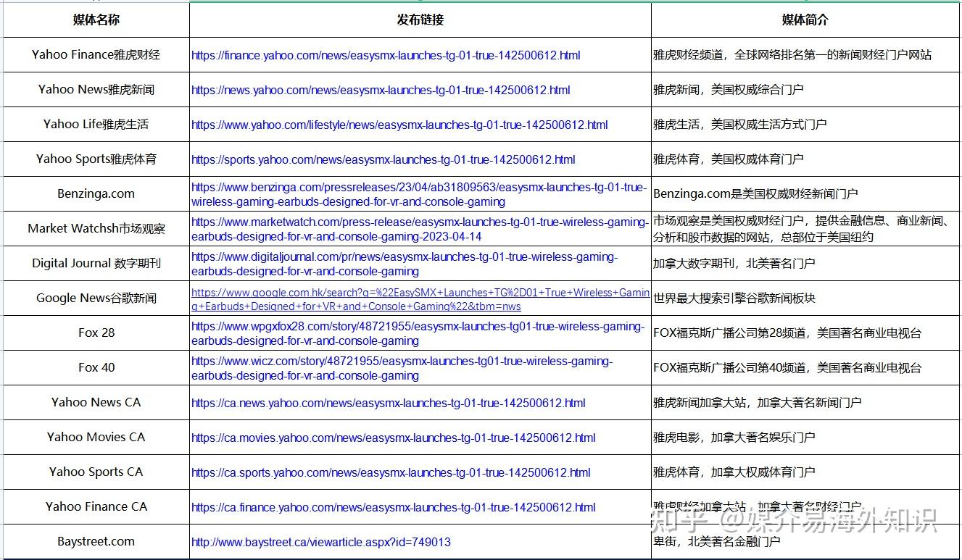Select the 雅虎体育，加拿大权威体育门户 cell
The height and width of the screenshot is (560, 962).
tap(805, 472)
